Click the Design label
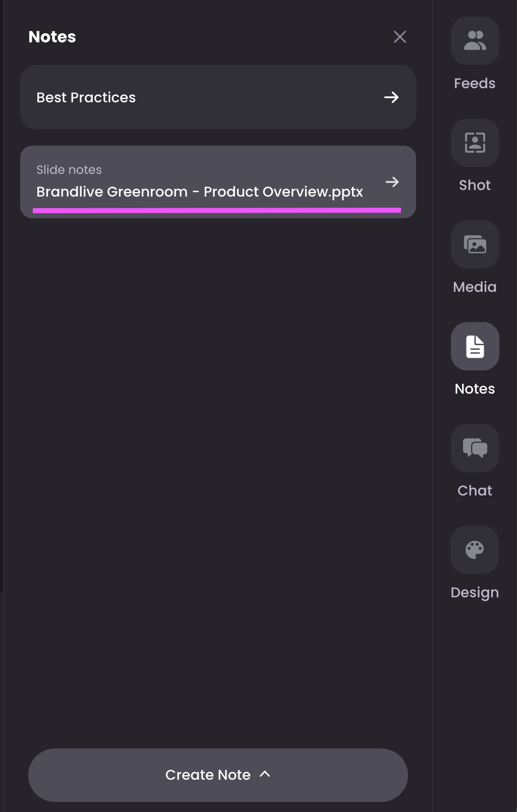This screenshot has height=812, width=517. [x=475, y=593]
